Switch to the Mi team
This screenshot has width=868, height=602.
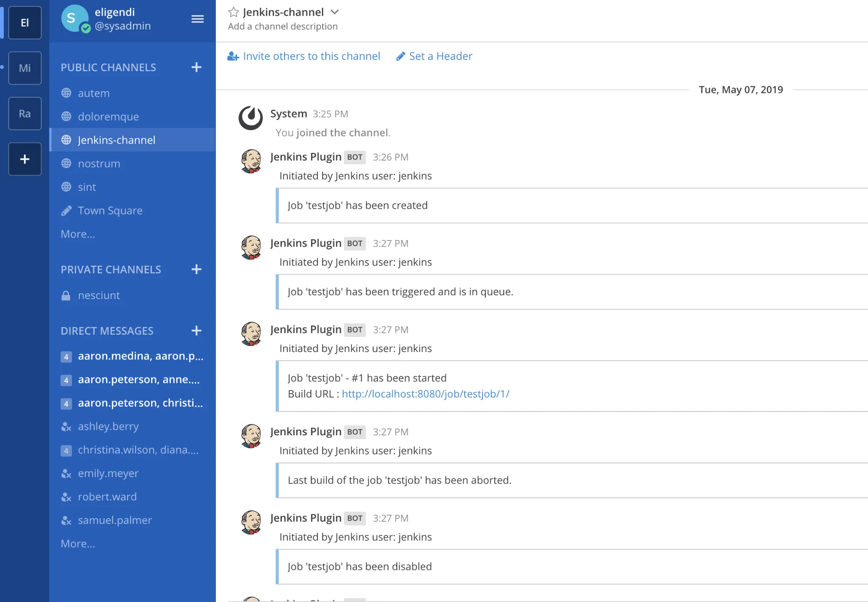(x=25, y=68)
